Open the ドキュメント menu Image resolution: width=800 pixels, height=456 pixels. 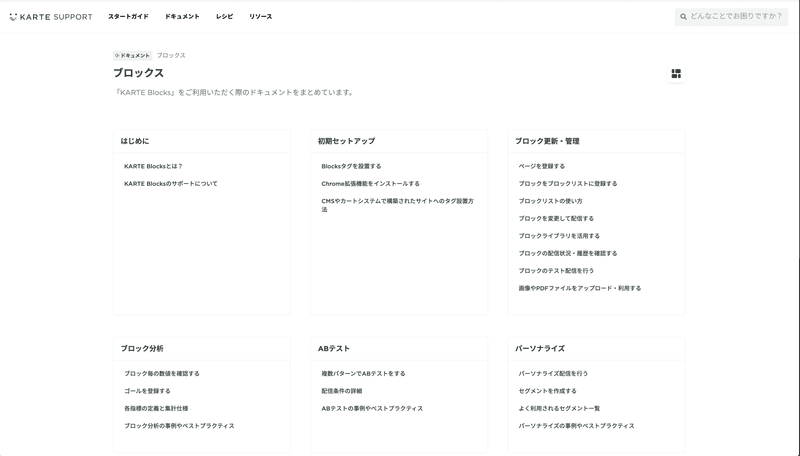[x=182, y=17]
